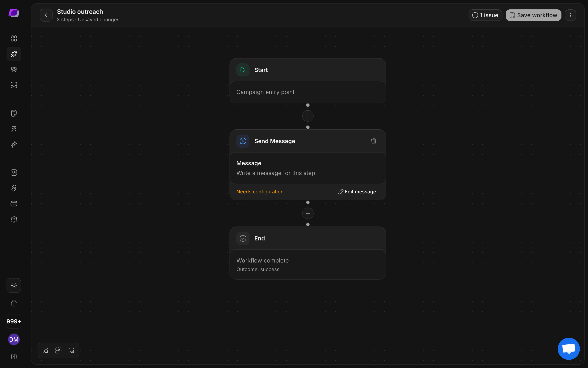Open the agent persona icon in sidebar
The width and height of the screenshot is (588, 368).
pos(14,129)
